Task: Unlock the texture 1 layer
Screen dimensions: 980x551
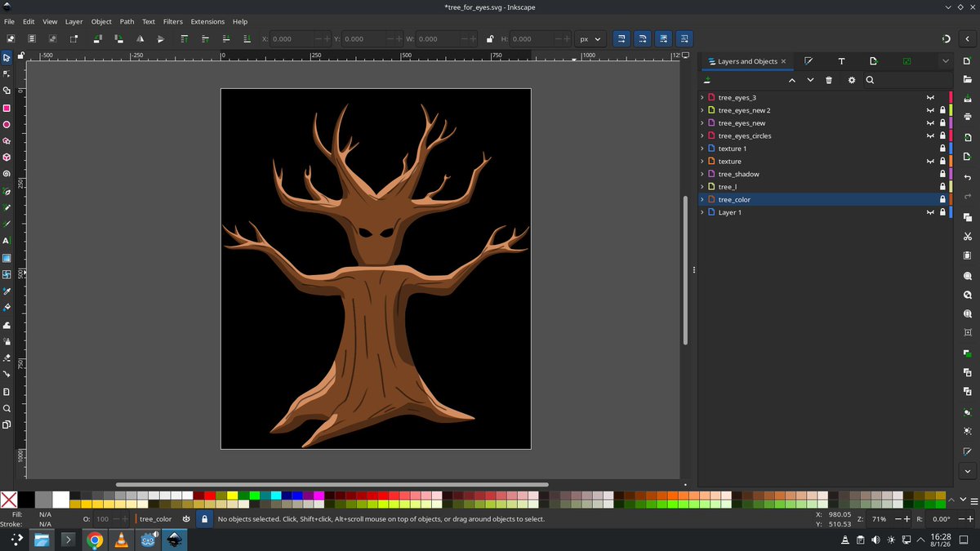Action: (x=942, y=149)
